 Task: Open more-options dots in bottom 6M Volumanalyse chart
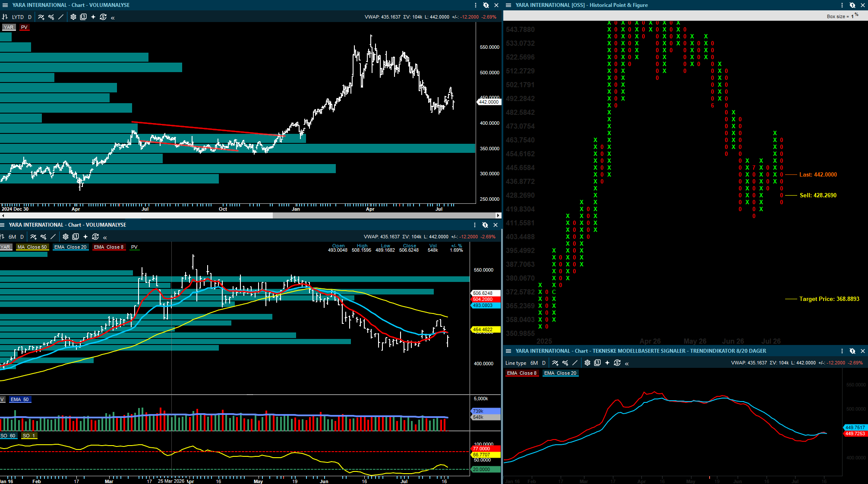coord(475,225)
